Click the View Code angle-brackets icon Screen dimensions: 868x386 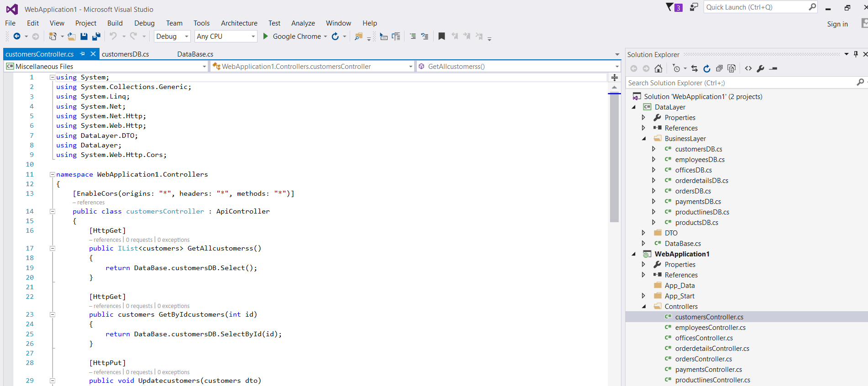tap(748, 68)
